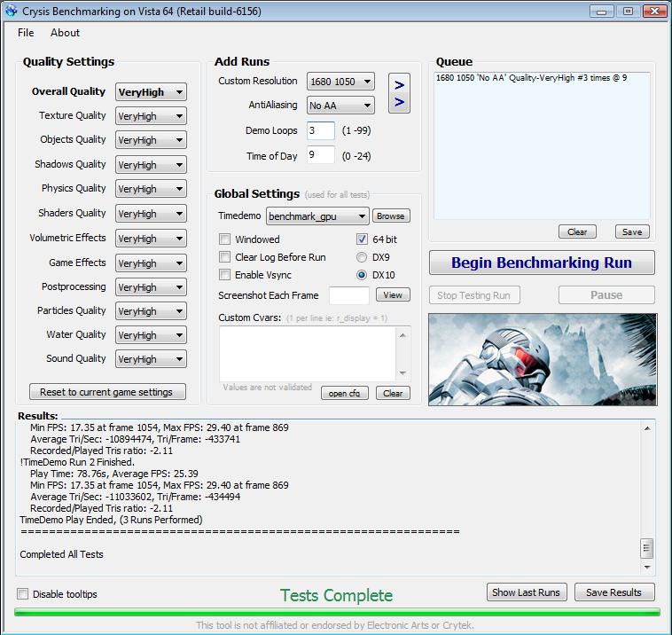Click Show Last Runs

[x=527, y=592]
